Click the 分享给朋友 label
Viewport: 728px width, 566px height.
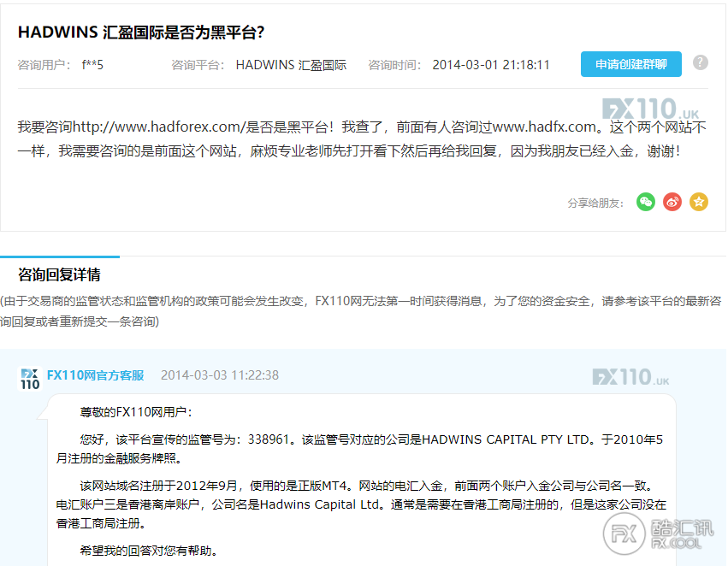595,203
